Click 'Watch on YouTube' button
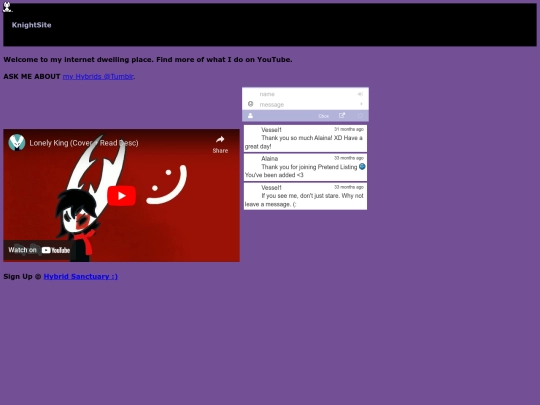The width and height of the screenshot is (540, 405). point(39,250)
